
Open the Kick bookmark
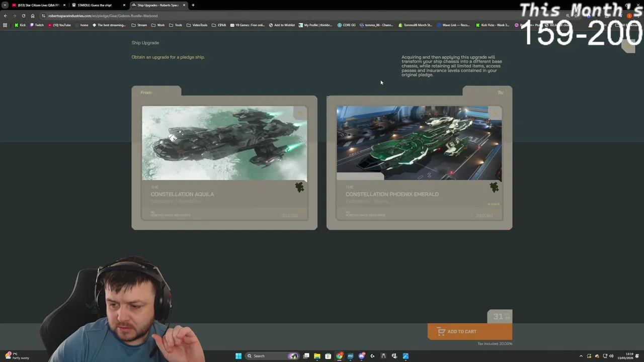tap(20, 25)
